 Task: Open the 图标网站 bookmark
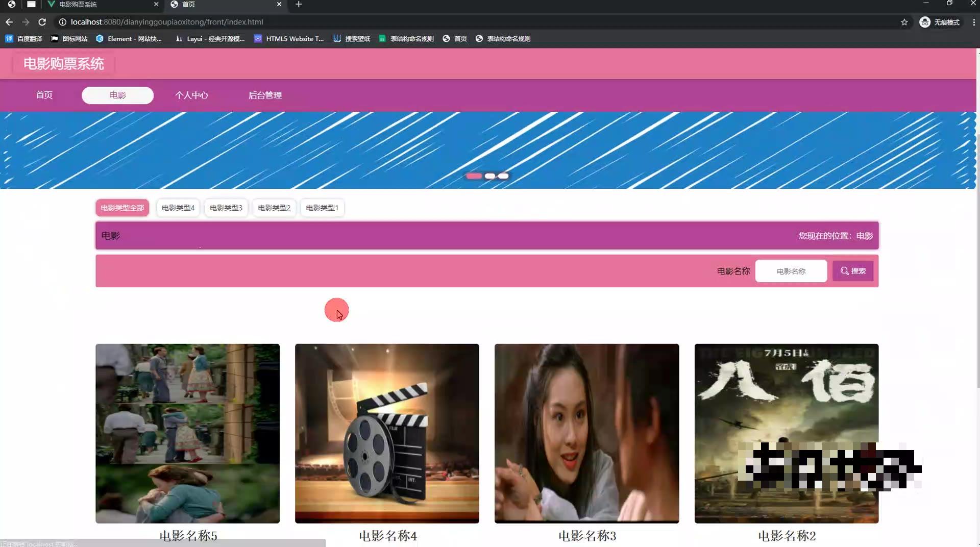69,38
